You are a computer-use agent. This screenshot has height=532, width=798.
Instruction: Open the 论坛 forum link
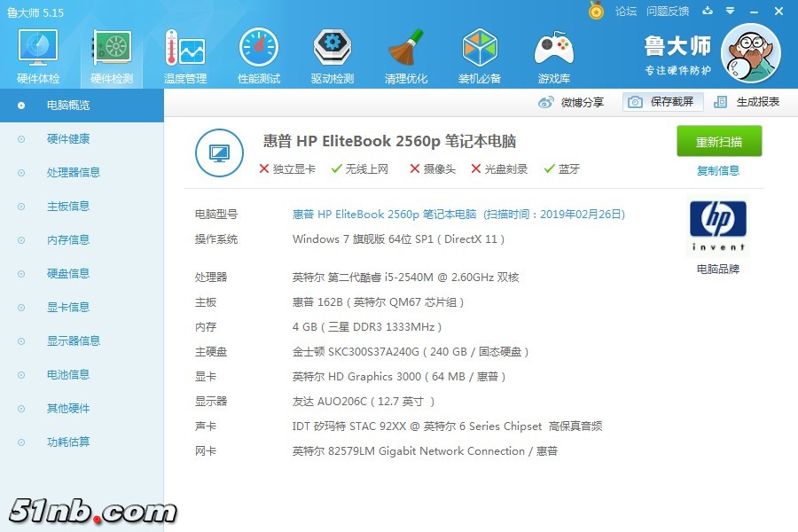(x=626, y=12)
